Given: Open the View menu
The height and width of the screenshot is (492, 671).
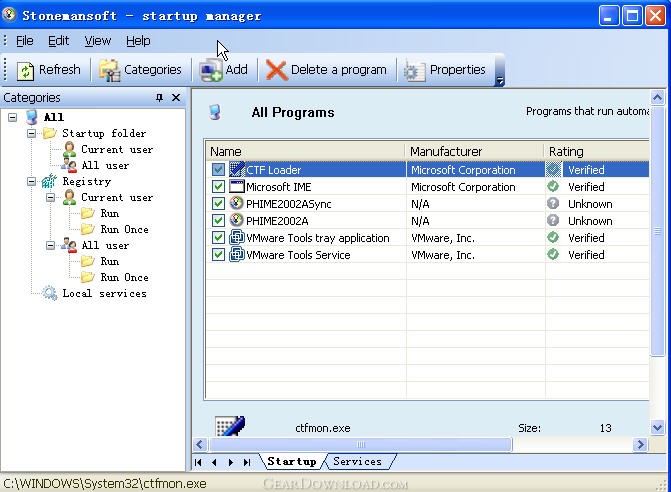Looking at the screenshot, I should pyautogui.click(x=98, y=41).
